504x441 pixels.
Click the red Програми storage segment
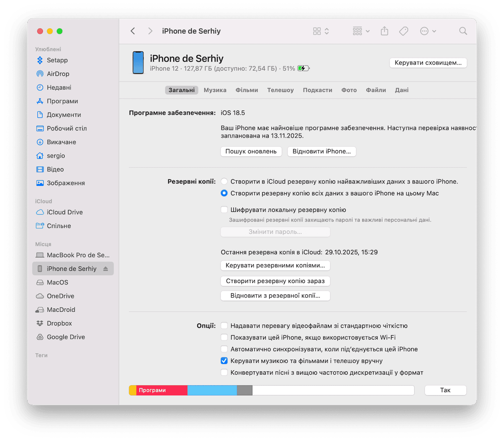162,390
